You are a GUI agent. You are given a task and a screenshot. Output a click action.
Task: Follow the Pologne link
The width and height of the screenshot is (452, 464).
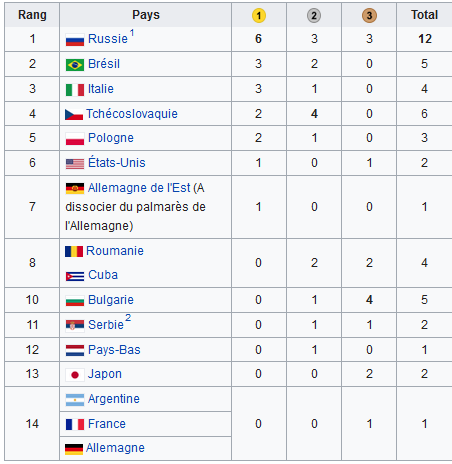[111, 138]
